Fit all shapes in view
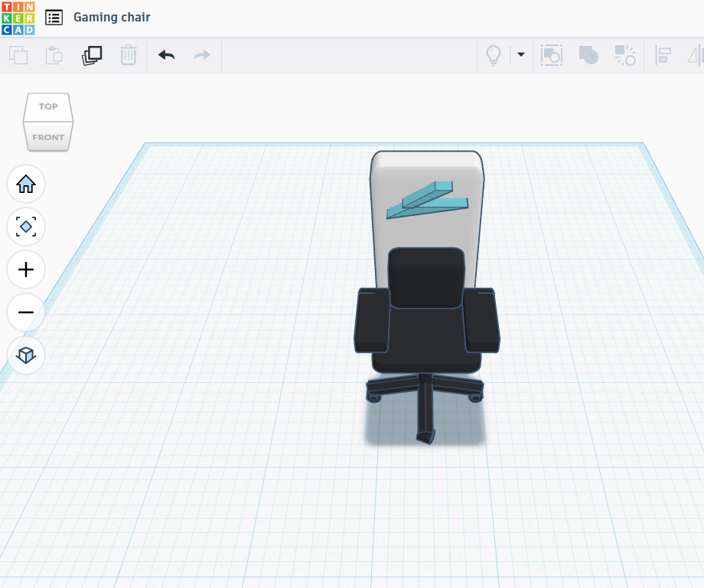704x588 pixels. (x=26, y=227)
